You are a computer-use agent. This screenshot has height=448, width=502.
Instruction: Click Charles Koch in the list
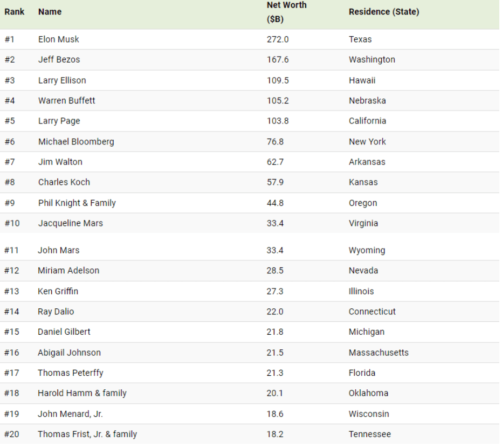pos(64,182)
